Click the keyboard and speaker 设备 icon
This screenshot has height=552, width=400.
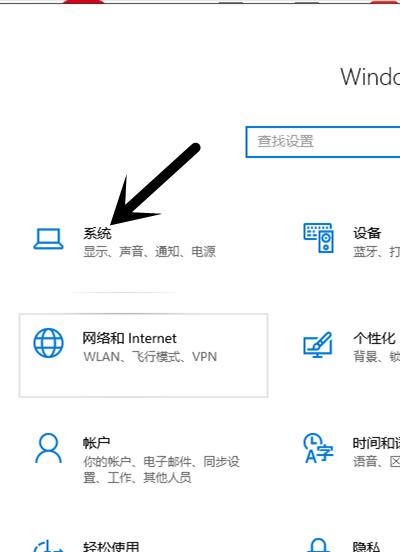tap(319, 238)
